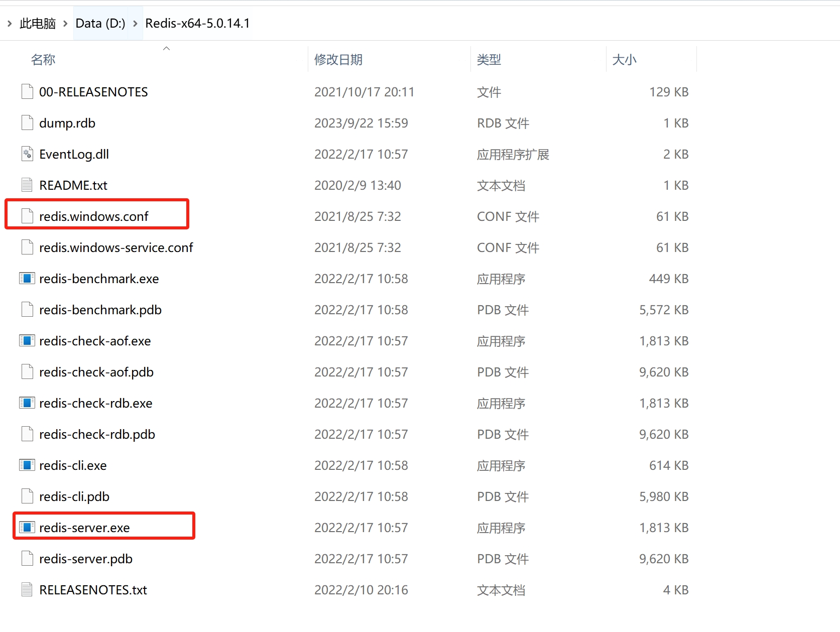Click size 614 KB of redis-cli.exe
The height and width of the screenshot is (632, 840).
(x=669, y=465)
